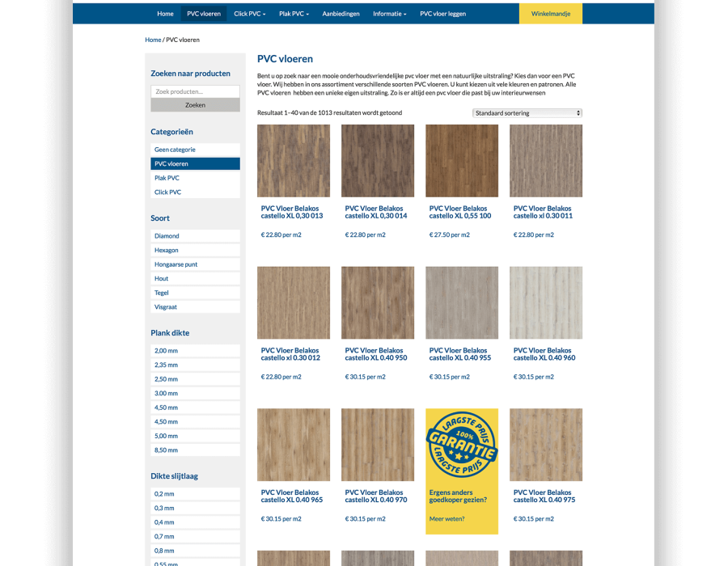Open castello XL 0.40 970 thumbnail

tap(378, 445)
